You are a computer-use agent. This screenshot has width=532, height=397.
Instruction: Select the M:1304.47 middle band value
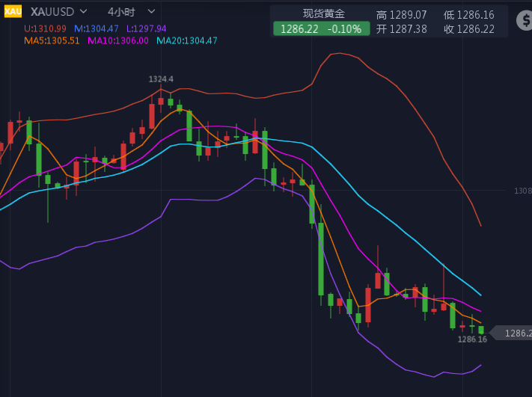point(97,29)
